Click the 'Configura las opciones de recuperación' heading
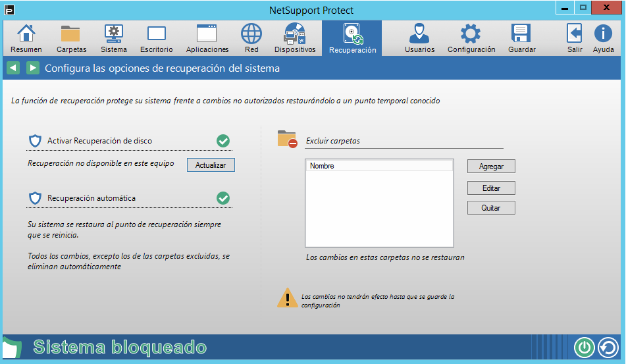The image size is (626, 364). [162, 68]
